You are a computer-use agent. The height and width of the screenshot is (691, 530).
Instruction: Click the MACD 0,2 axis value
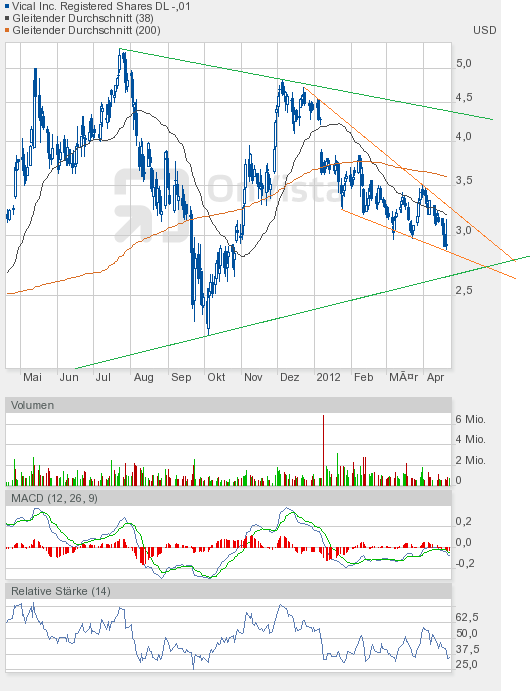pos(463,521)
